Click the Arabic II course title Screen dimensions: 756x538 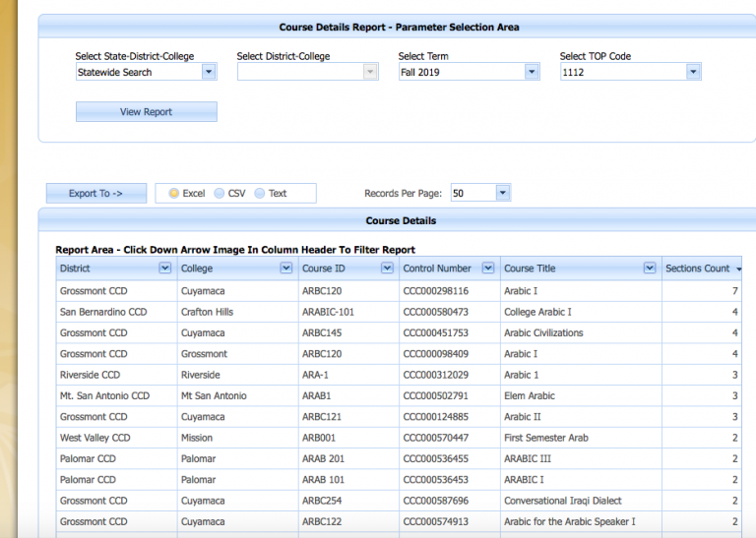522,417
